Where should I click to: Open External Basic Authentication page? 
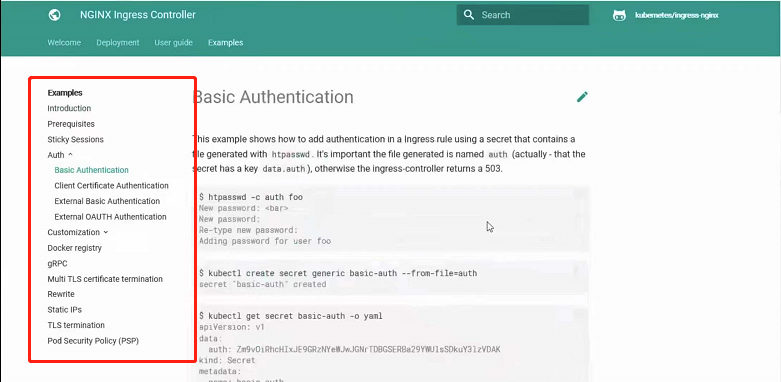[107, 201]
